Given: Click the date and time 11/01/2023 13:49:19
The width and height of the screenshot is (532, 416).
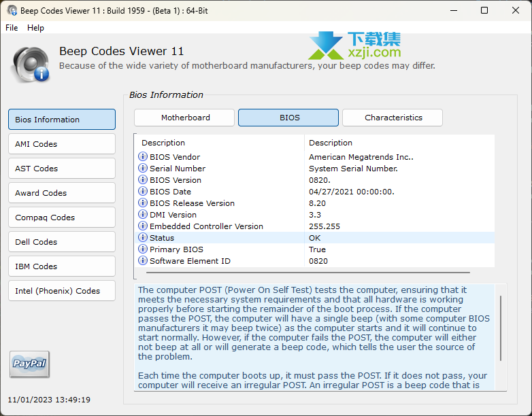Looking at the screenshot, I should pyautogui.click(x=49, y=400).
